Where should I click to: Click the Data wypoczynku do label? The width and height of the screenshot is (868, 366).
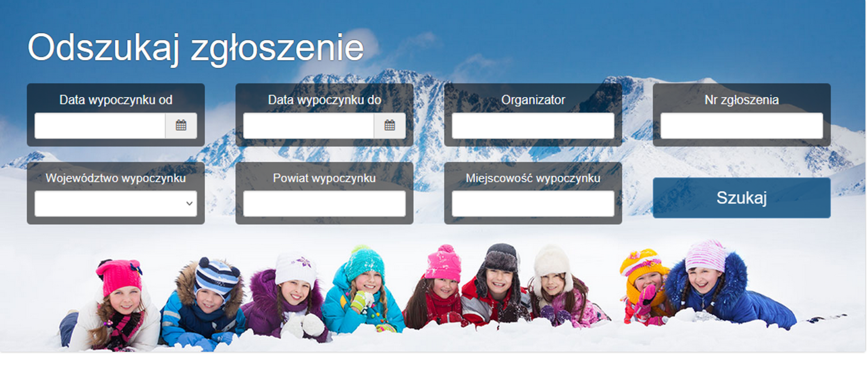point(324,100)
